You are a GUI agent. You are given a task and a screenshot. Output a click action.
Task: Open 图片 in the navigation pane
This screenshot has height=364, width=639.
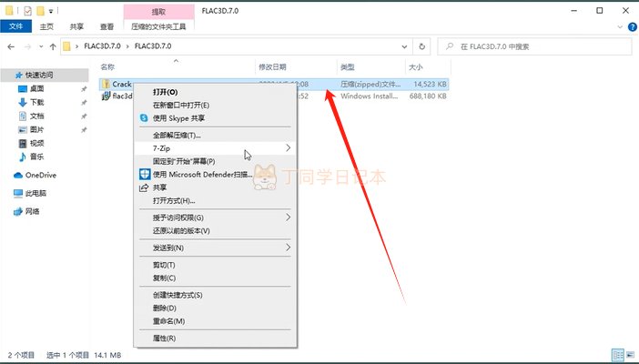pyautogui.click(x=36, y=129)
